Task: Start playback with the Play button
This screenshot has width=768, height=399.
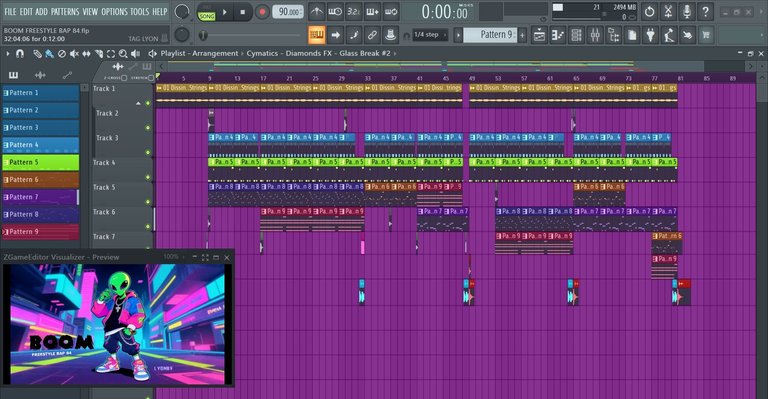Action: click(x=225, y=12)
